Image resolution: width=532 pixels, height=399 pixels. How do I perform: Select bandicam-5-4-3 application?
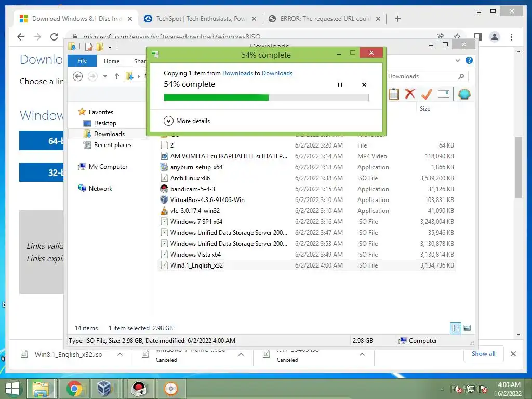click(x=307, y=189)
